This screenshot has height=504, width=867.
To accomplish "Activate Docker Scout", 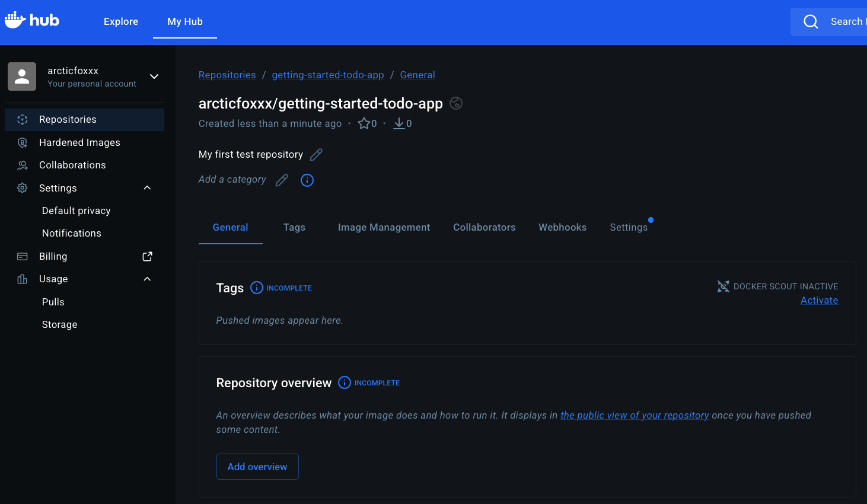I will [820, 301].
